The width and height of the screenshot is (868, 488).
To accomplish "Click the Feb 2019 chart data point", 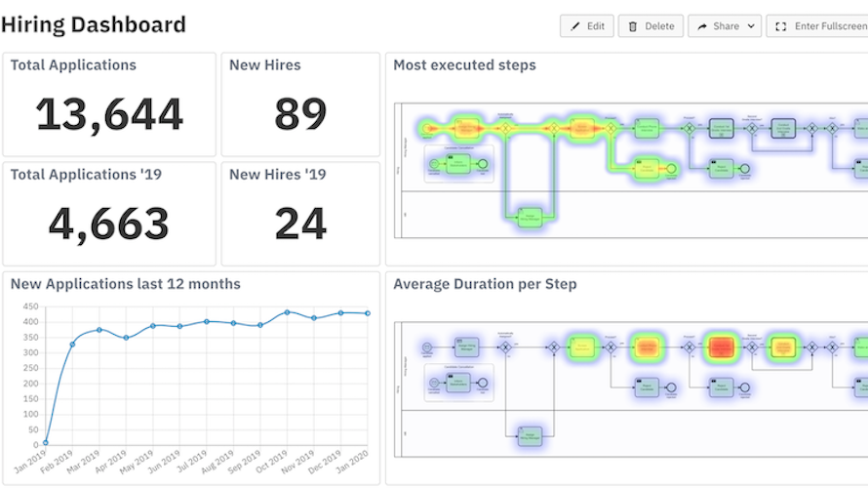I will (x=72, y=345).
